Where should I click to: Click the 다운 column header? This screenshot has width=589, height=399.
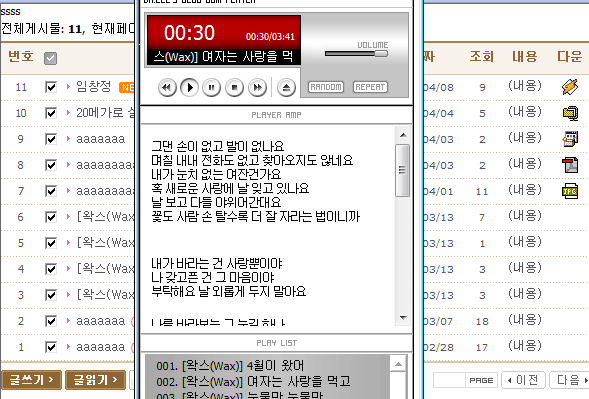(569, 57)
